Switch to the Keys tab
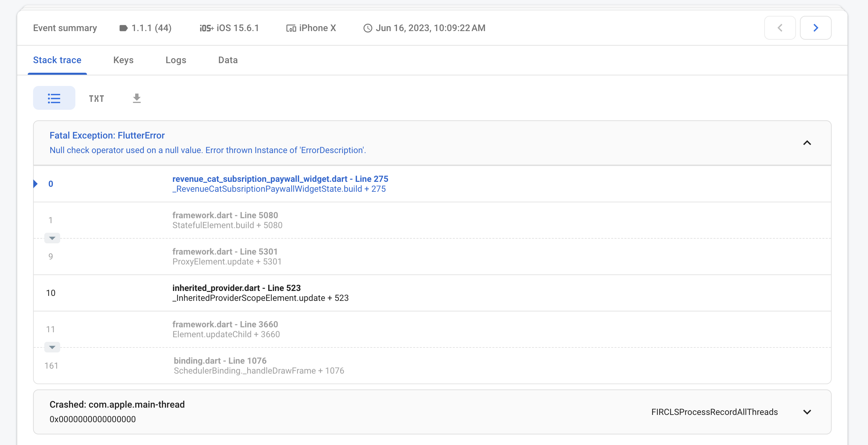The height and width of the screenshot is (445, 868). coord(123,60)
